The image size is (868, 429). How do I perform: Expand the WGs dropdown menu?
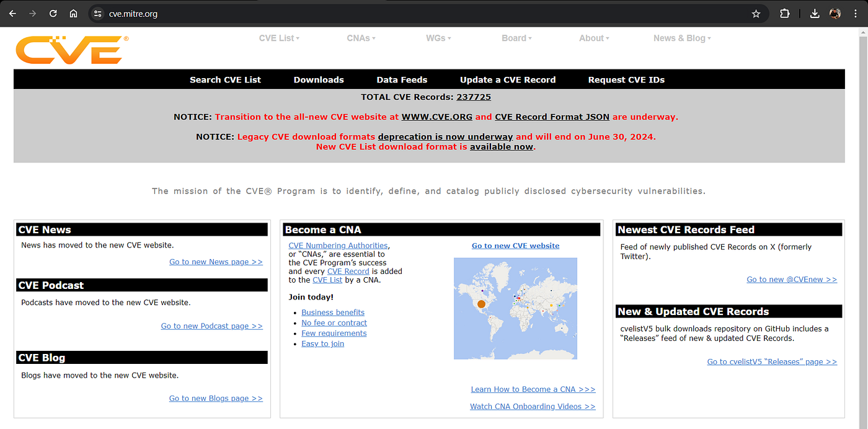438,38
